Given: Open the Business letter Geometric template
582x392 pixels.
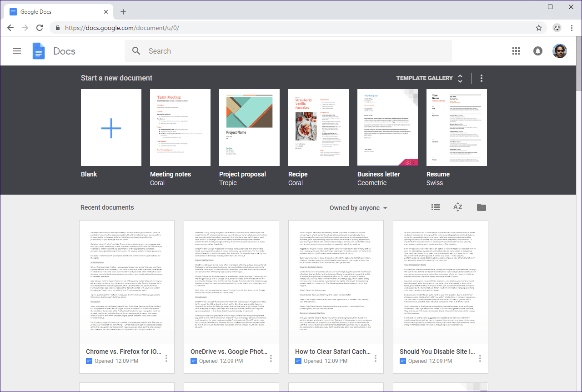Looking at the screenshot, I should tap(387, 127).
